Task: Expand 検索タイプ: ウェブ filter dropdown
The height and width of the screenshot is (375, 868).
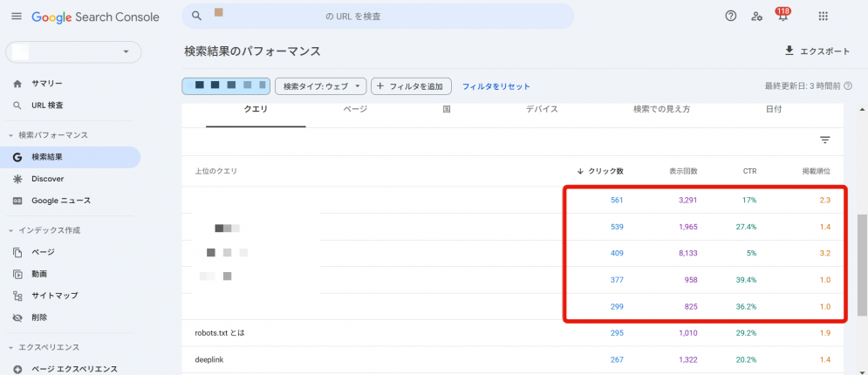Action: pyautogui.click(x=319, y=86)
